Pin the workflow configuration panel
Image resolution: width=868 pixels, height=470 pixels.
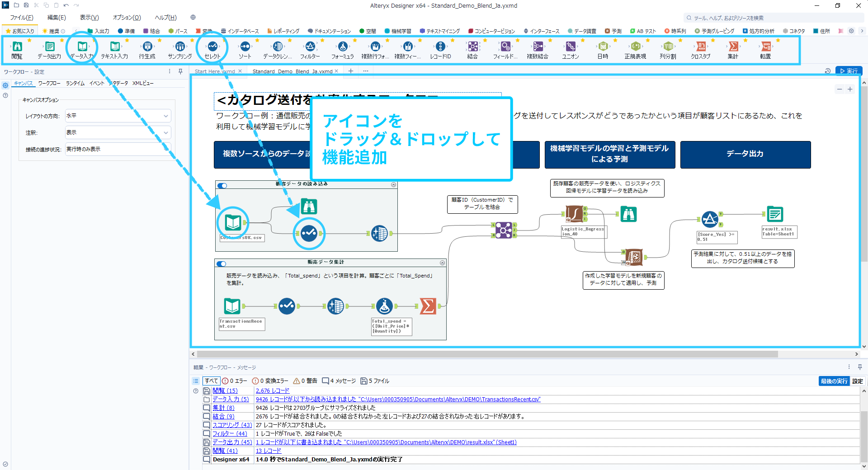click(x=180, y=71)
